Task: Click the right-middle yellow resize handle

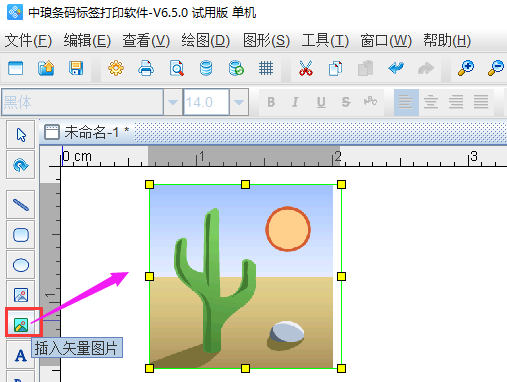Action: click(341, 276)
